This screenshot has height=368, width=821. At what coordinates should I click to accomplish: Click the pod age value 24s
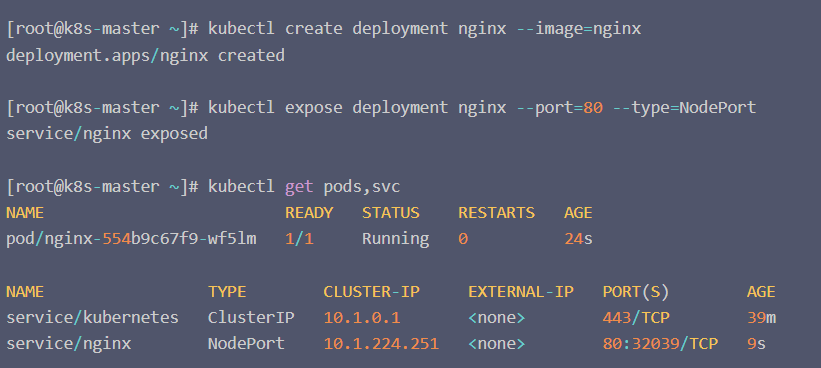point(578,239)
